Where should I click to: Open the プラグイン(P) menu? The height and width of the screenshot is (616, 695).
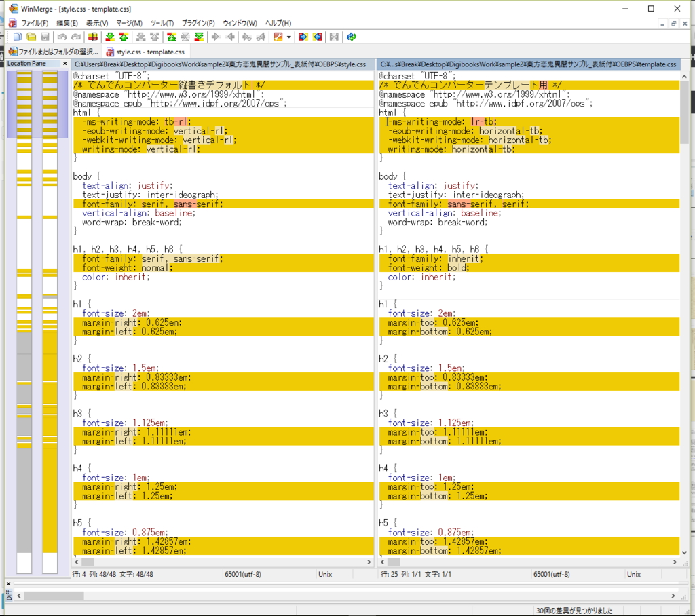tap(198, 23)
